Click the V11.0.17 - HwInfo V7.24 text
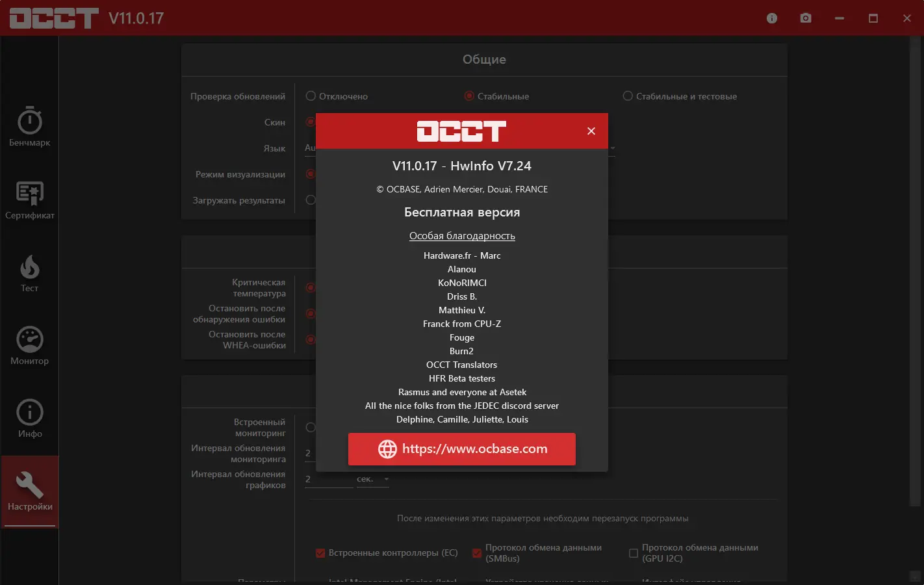924x585 pixels. point(462,166)
